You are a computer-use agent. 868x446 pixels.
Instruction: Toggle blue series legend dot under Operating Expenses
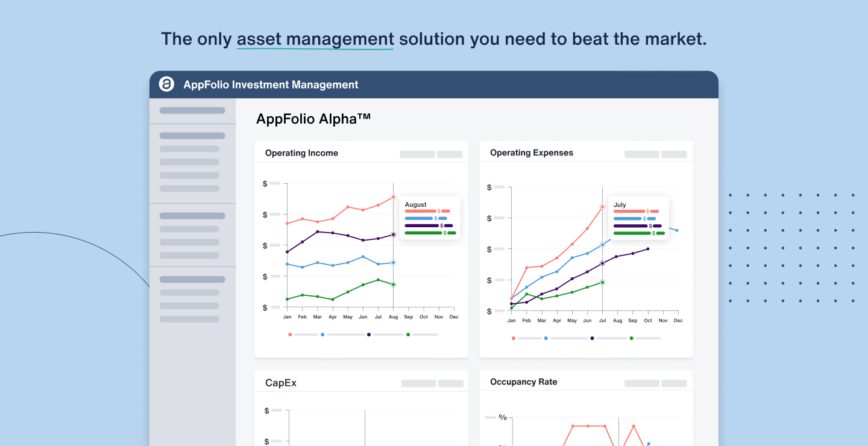[x=546, y=338]
